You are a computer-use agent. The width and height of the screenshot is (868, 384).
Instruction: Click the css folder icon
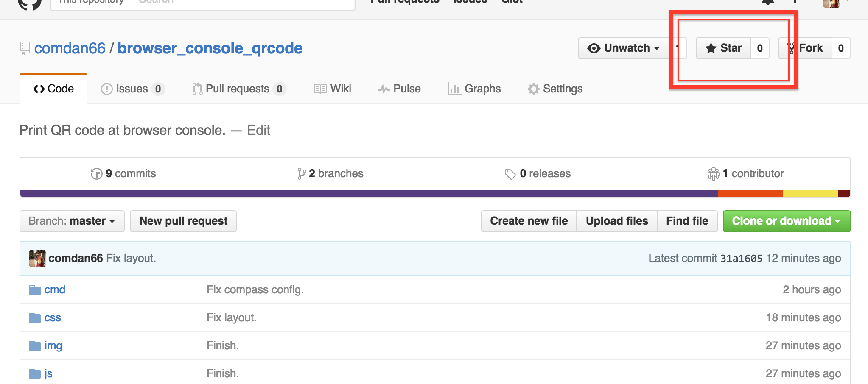click(35, 318)
